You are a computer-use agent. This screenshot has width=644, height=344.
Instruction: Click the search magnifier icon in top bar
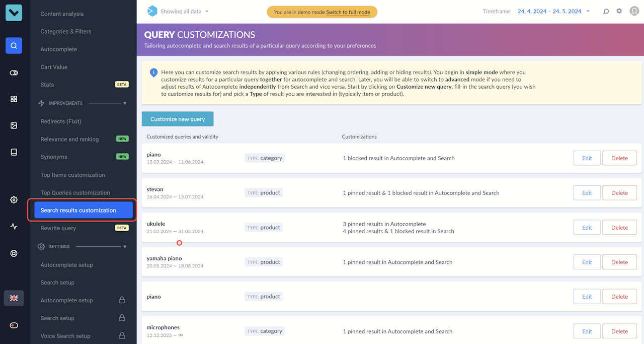tap(606, 11)
